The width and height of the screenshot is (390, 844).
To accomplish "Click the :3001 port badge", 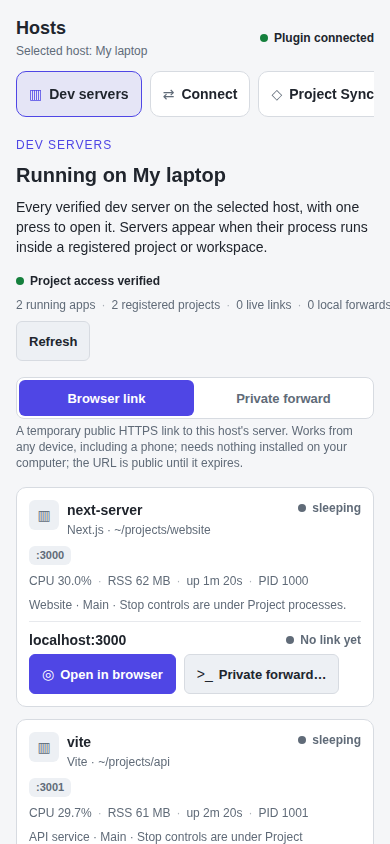I will [50, 787].
